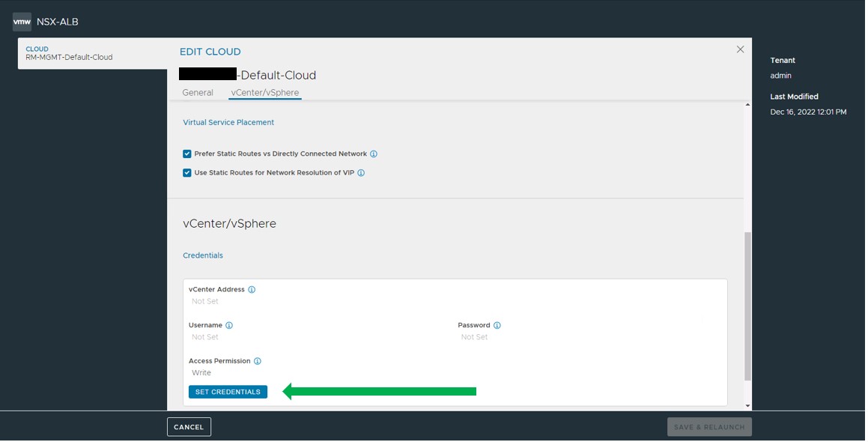Click the Virtual Service Placement heading
Viewport: 868px width, 442px height.
pyautogui.click(x=228, y=122)
